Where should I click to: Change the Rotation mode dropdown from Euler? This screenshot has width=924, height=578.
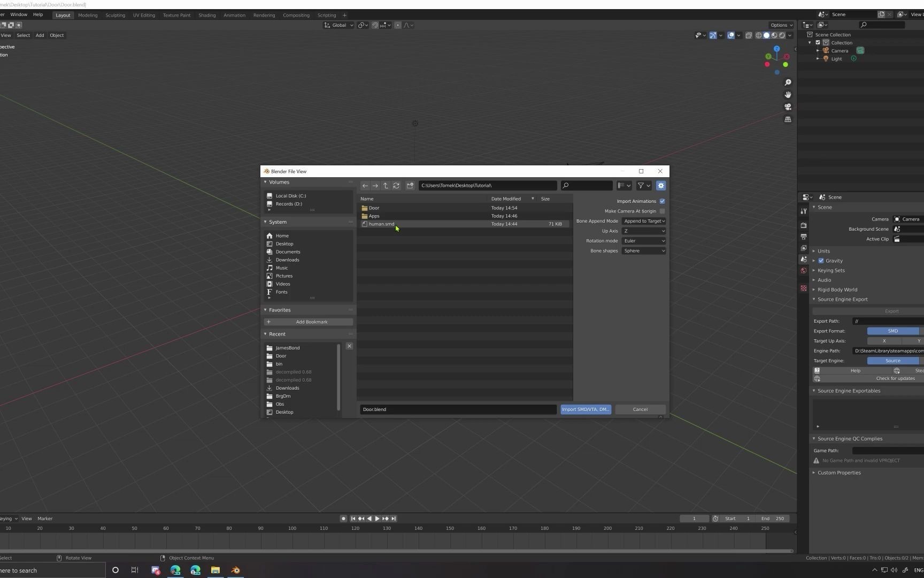click(644, 240)
